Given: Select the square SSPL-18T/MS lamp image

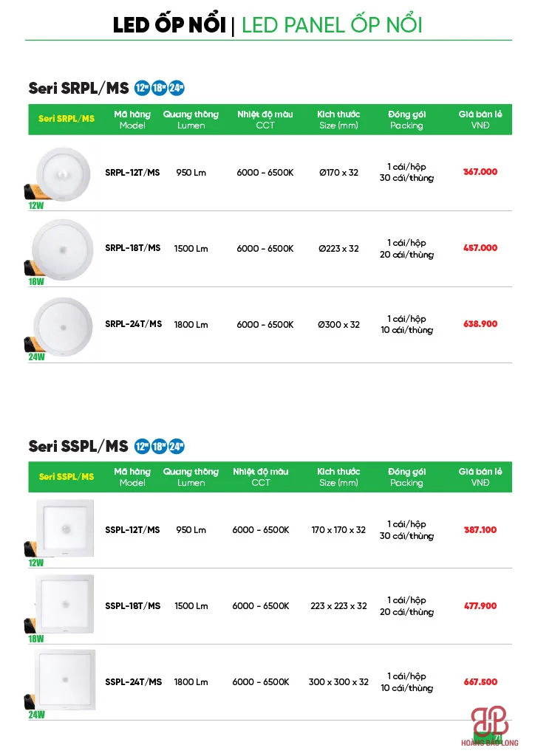Looking at the screenshot, I should 65,606.
